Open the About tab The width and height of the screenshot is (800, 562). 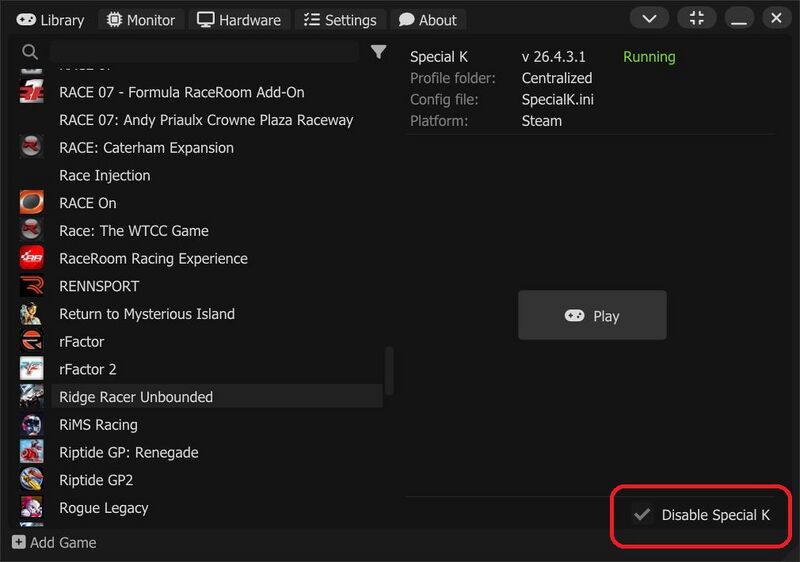point(428,20)
